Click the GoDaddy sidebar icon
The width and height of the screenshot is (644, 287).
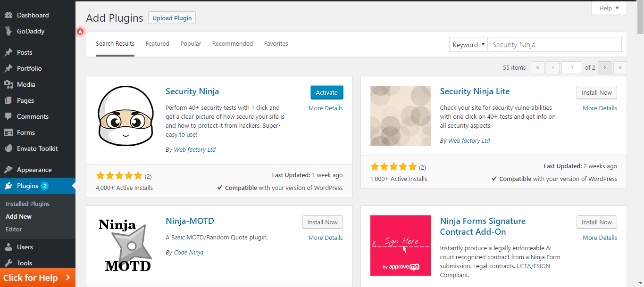coord(8,31)
